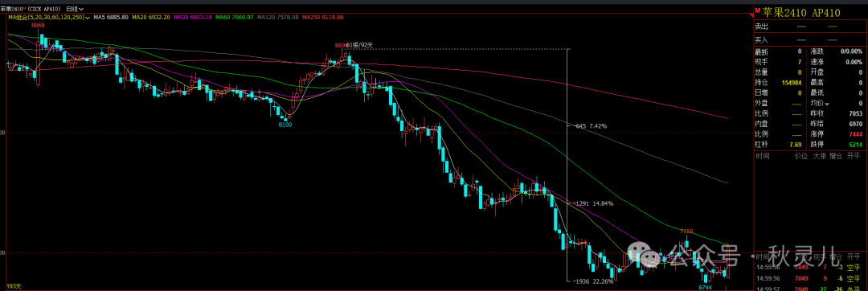
Task: Click the 14:59:57 trade row with price 7048
Action: coord(810,289)
